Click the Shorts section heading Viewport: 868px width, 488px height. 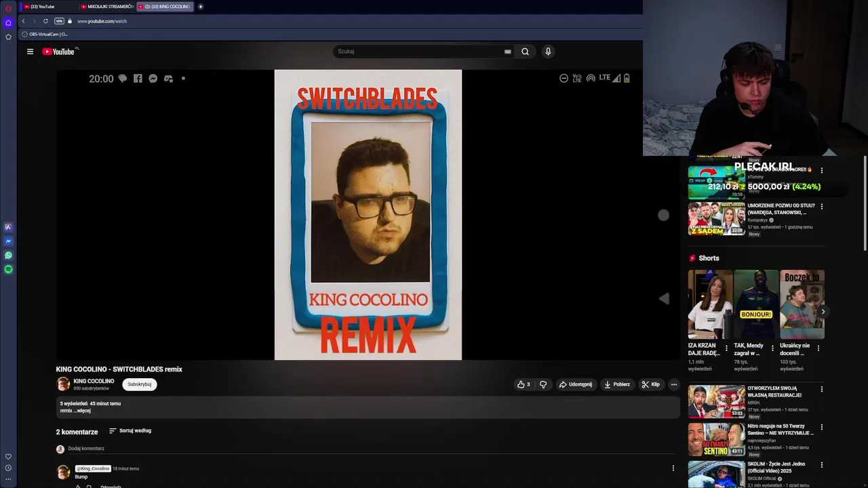click(x=709, y=258)
